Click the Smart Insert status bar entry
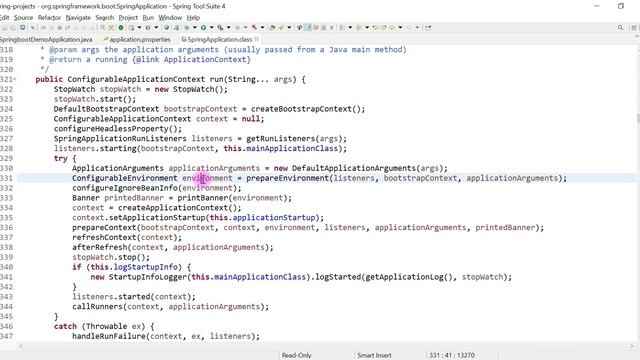The image size is (640, 360). coord(374,355)
